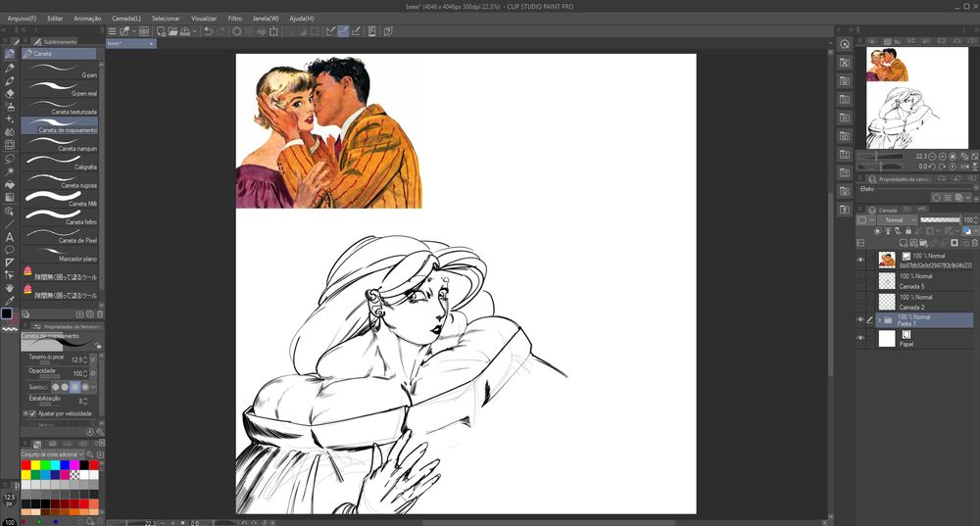Viewport: 980px width, 526px height.
Task: Click the Save icon in the command bar
Action: click(x=185, y=31)
